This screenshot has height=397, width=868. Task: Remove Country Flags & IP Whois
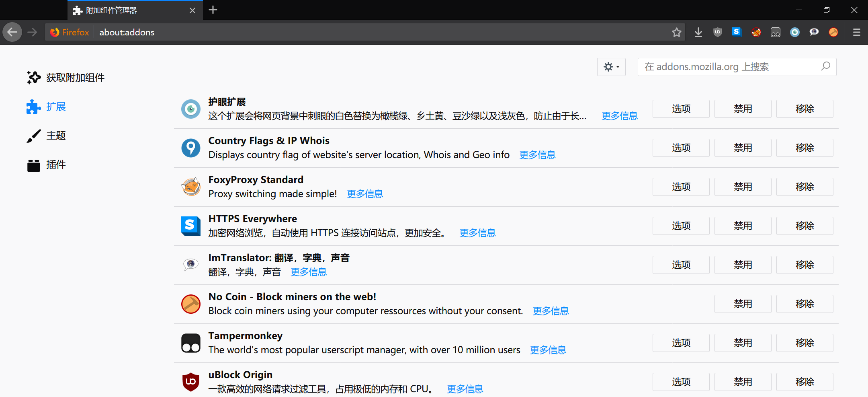pos(805,148)
